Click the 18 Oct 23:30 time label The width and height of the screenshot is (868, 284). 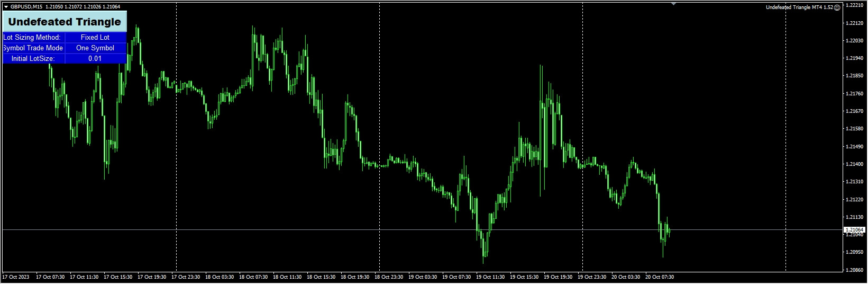click(x=389, y=277)
